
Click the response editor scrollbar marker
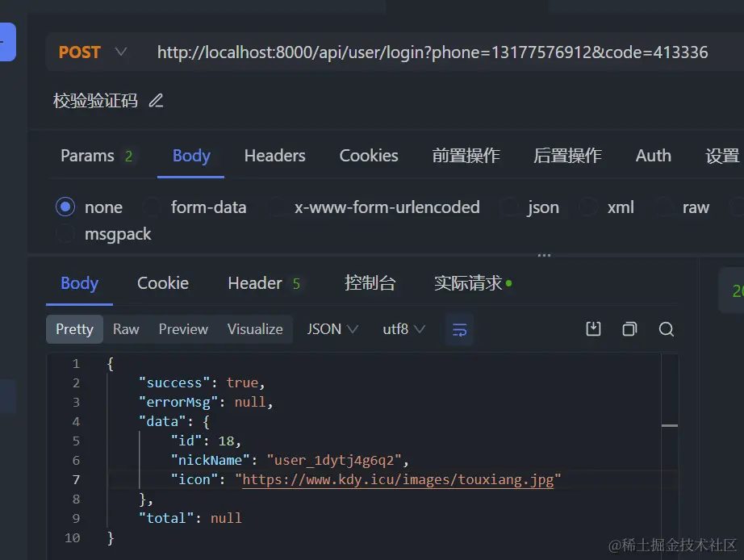tap(670, 426)
